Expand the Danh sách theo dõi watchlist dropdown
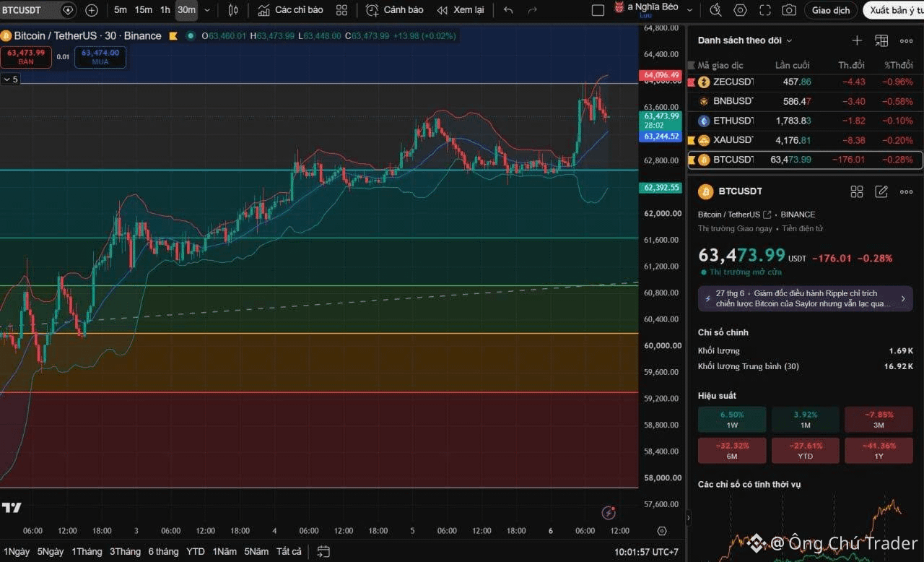 pos(745,40)
